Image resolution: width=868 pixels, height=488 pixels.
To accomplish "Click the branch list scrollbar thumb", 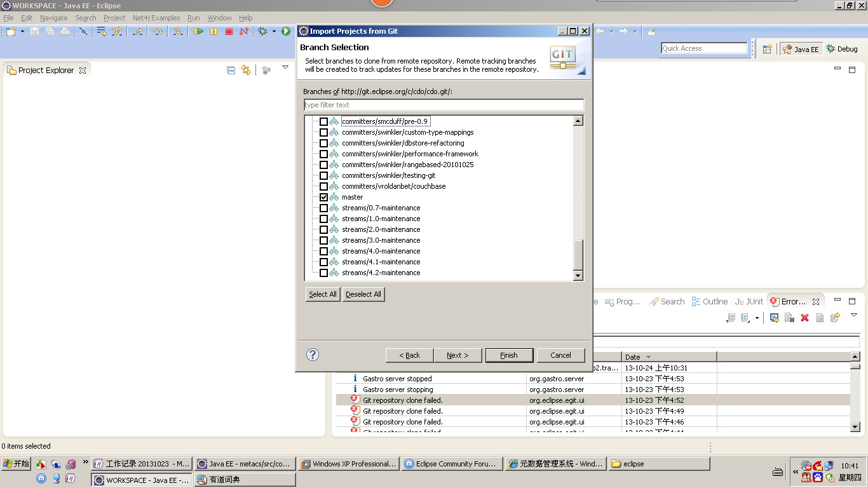I will point(578,255).
